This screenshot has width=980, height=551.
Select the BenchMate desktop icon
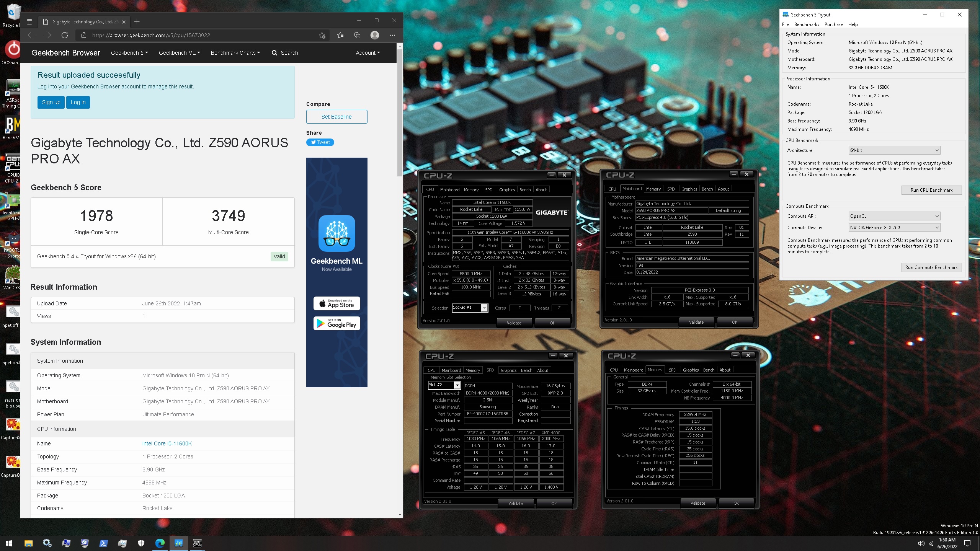[x=11, y=128]
